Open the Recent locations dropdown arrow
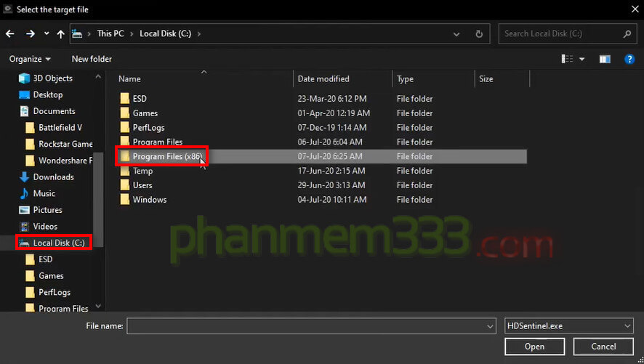This screenshot has height=364, width=644. tap(47, 33)
